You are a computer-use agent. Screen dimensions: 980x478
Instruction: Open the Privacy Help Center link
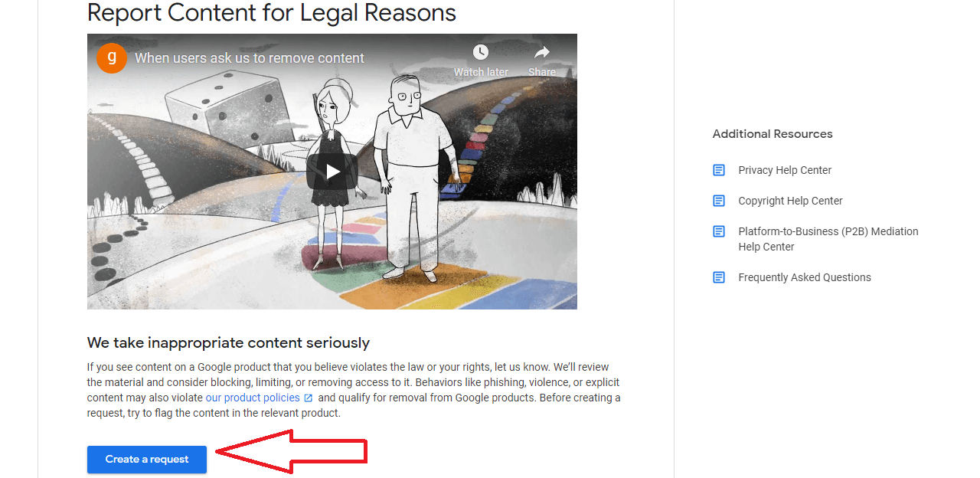(x=785, y=170)
